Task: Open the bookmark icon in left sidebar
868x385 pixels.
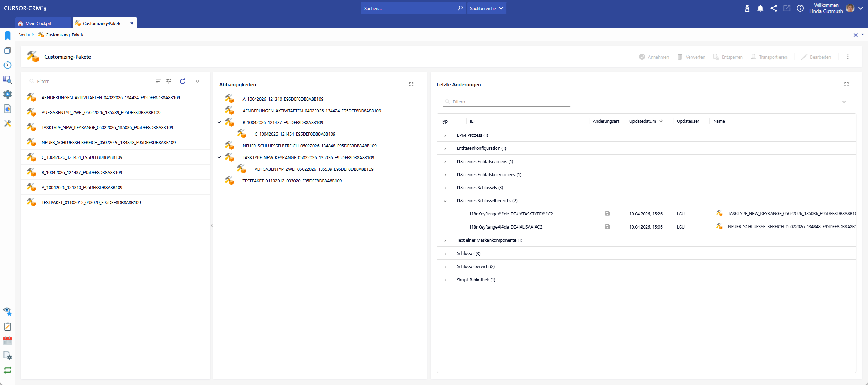Action: click(x=8, y=36)
